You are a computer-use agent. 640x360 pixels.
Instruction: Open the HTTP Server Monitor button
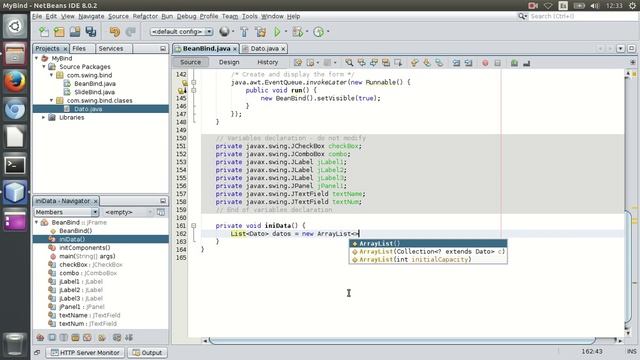[86, 353]
